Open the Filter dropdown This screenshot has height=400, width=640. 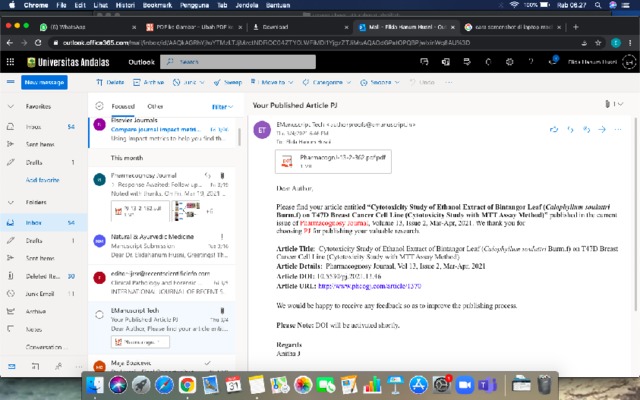222,107
